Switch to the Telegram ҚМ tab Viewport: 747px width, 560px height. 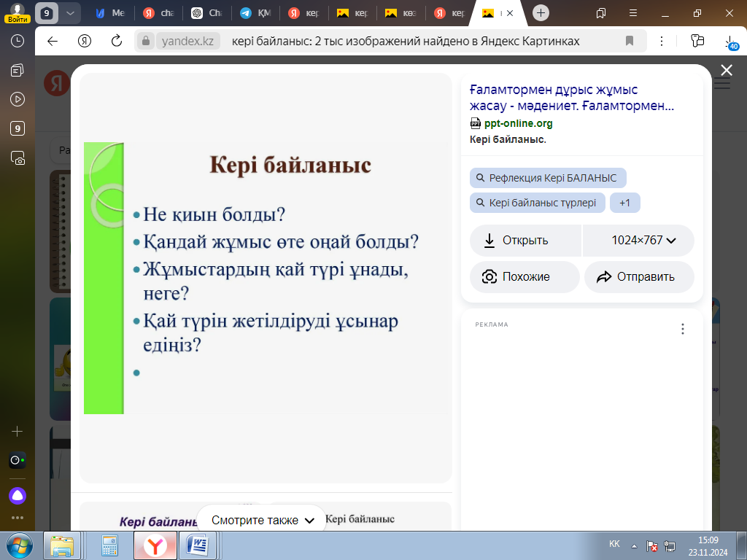point(256,13)
